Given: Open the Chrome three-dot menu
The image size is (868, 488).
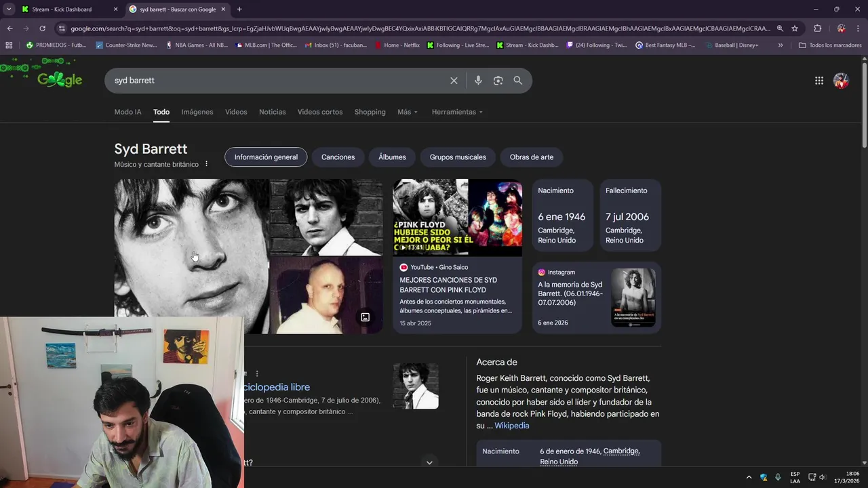Looking at the screenshot, I should (x=858, y=28).
